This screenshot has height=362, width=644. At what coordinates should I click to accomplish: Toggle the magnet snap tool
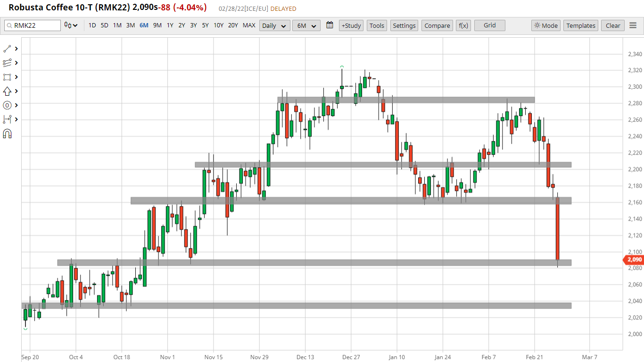7,134
